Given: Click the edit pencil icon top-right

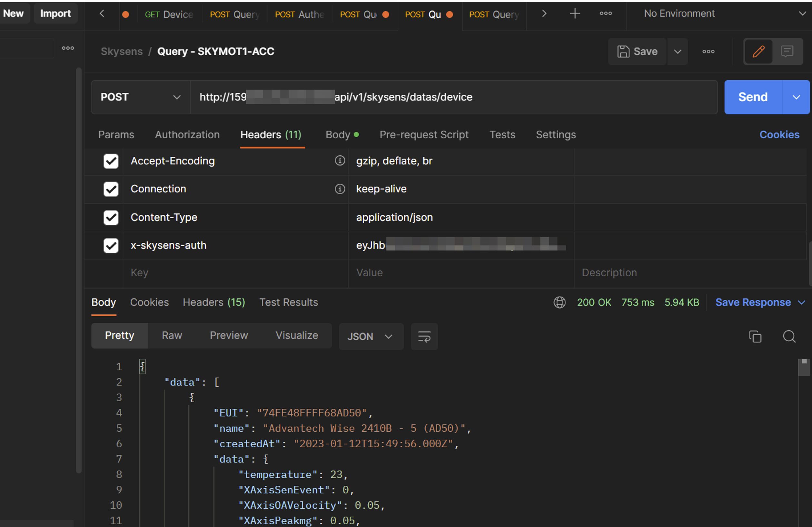Looking at the screenshot, I should [759, 52].
